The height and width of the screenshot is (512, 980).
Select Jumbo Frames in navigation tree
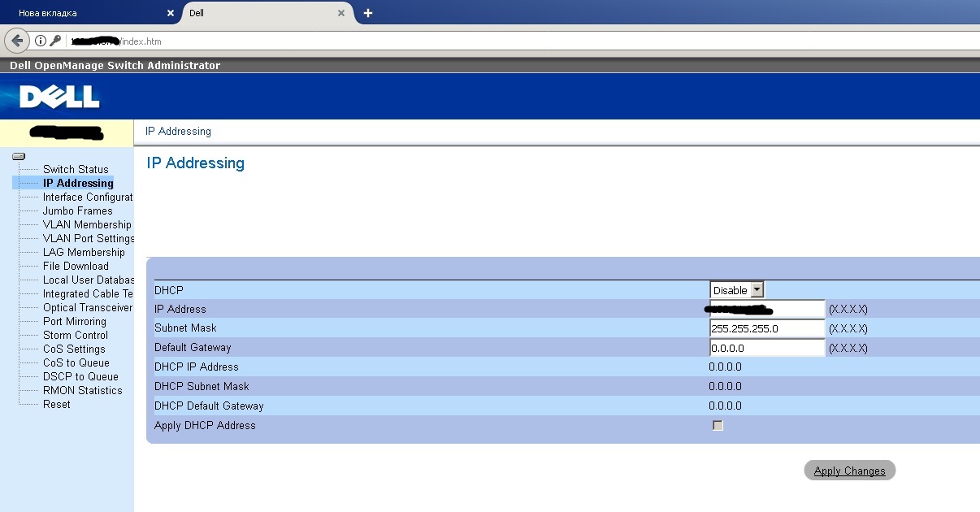click(x=78, y=210)
